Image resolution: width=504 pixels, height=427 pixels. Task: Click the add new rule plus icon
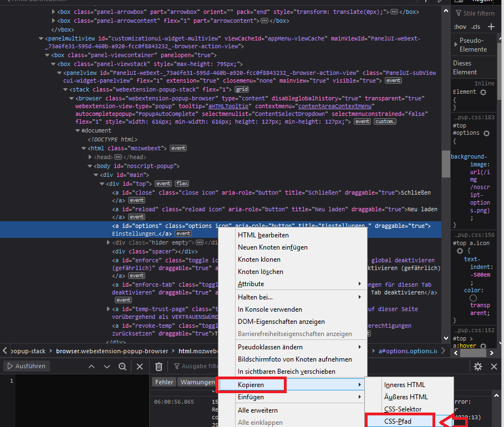(x=491, y=27)
